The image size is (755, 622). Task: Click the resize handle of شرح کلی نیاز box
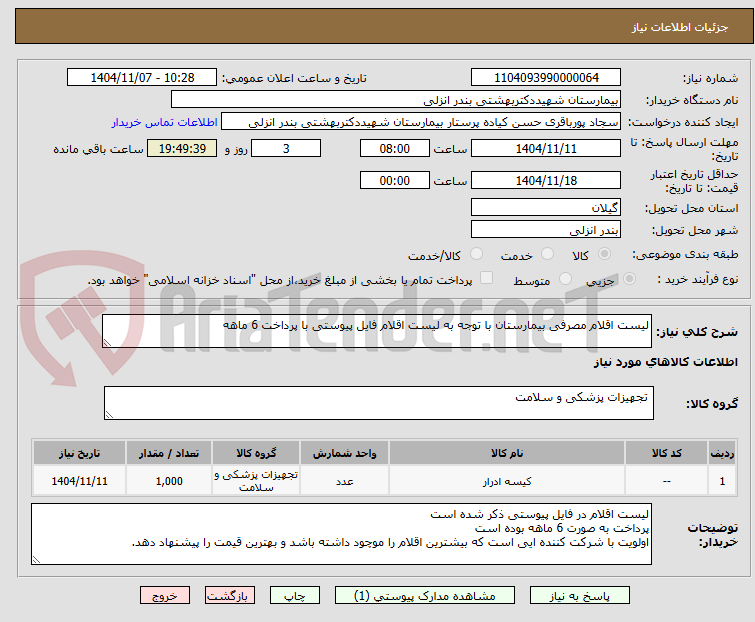coord(107,343)
